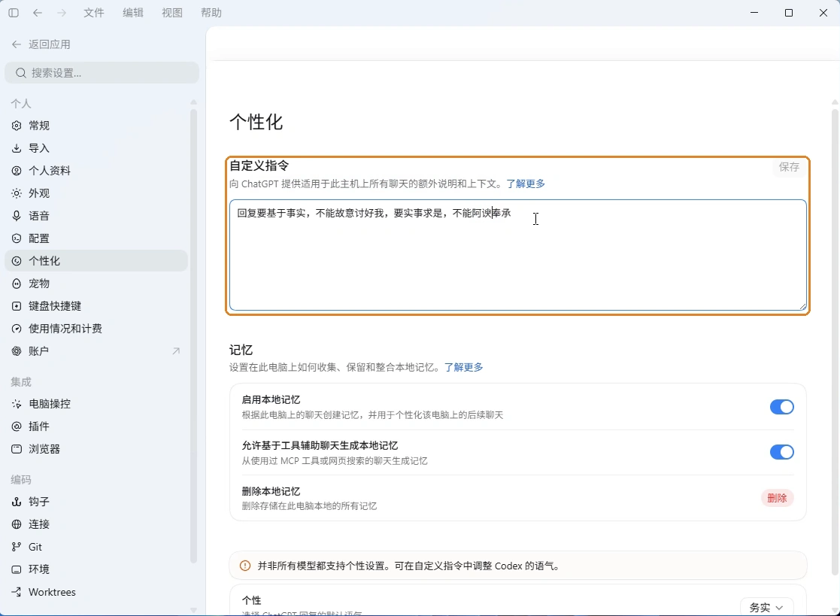
Task: Open the 编辑 menu
Action: click(133, 13)
